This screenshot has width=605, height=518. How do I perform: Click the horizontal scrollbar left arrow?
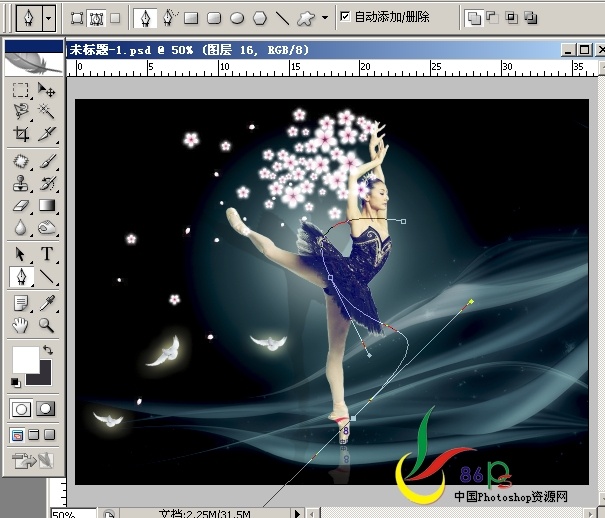click(x=312, y=514)
